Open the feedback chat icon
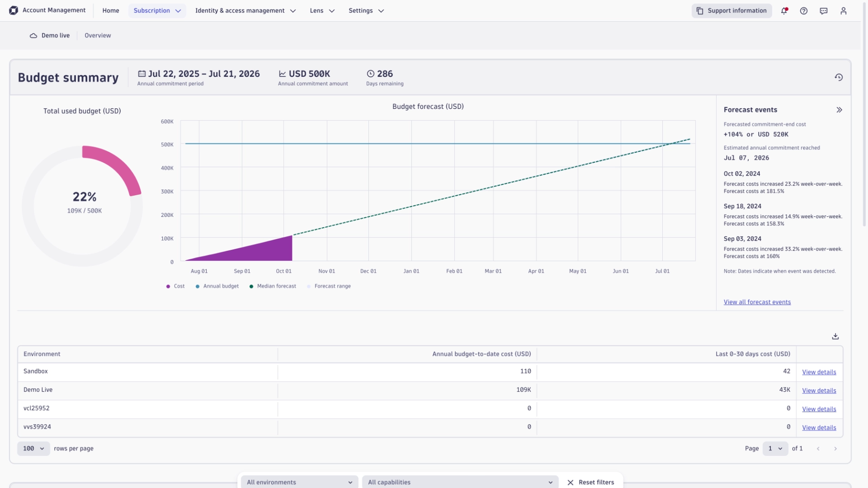 point(823,10)
